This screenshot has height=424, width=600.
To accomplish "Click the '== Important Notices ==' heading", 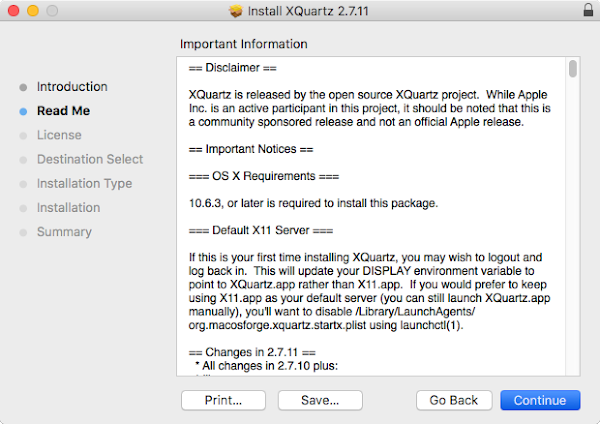I will point(251,149).
